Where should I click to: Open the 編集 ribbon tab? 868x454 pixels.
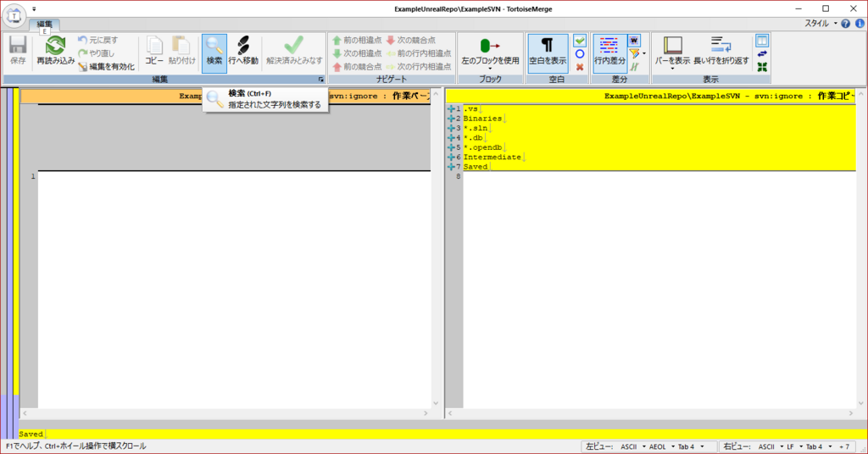pos(44,24)
